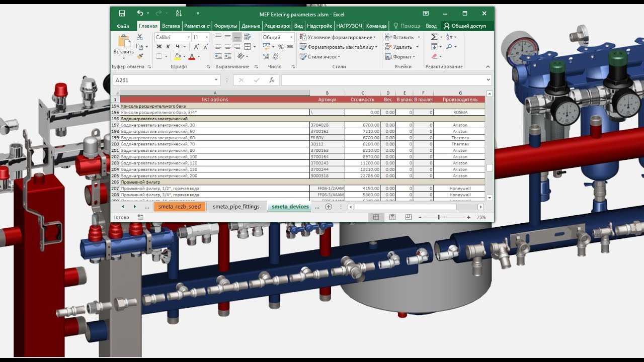
Task: Add new sheet with plus button
Action: click(x=329, y=207)
